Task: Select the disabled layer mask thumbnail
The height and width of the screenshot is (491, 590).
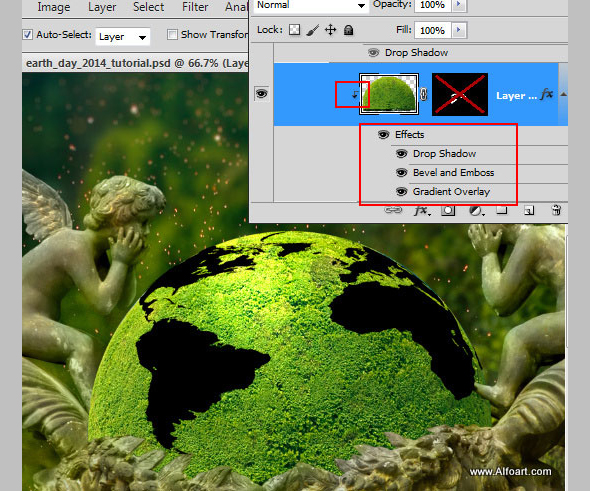Action: [460, 94]
